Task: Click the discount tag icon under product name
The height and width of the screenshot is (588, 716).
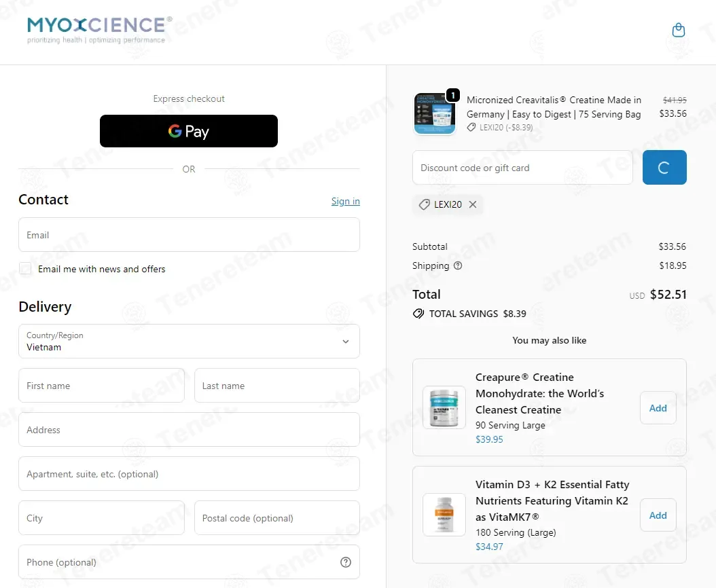Action: tap(471, 128)
